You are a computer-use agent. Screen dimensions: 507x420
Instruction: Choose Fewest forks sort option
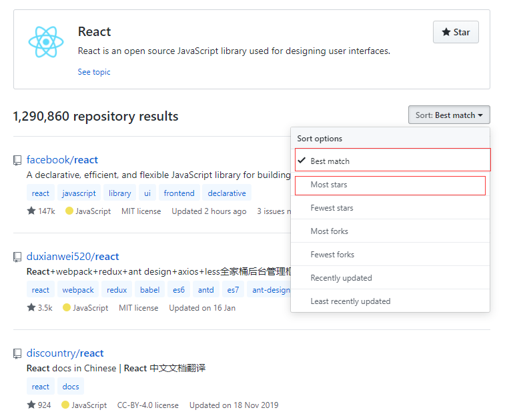click(x=390, y=254)
